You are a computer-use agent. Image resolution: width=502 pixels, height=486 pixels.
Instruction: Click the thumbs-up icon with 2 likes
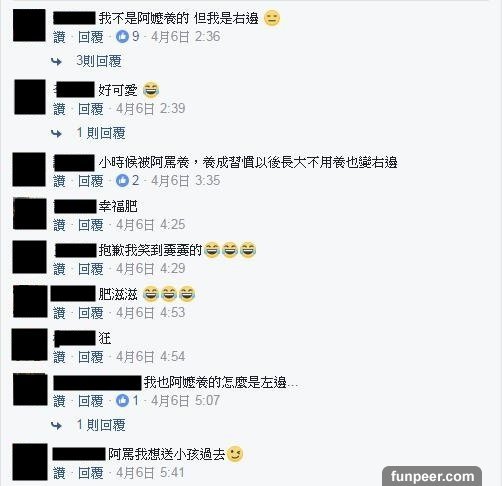click(x=122, y=180)
